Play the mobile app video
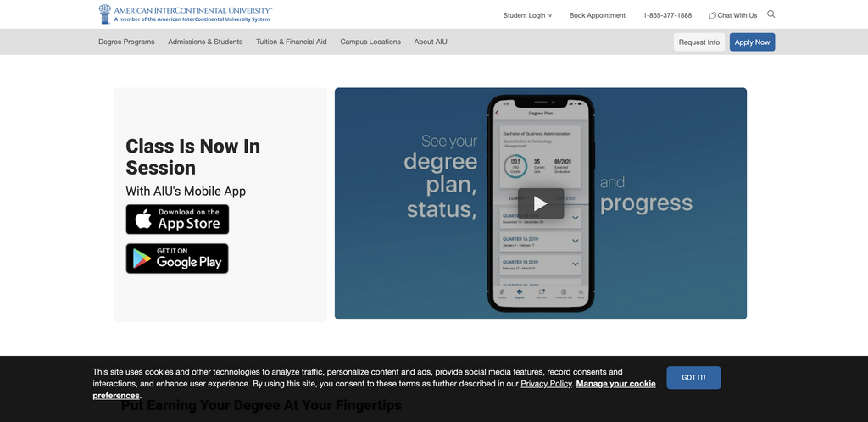Viewport: 868px width, 422px height. point(541,203)
